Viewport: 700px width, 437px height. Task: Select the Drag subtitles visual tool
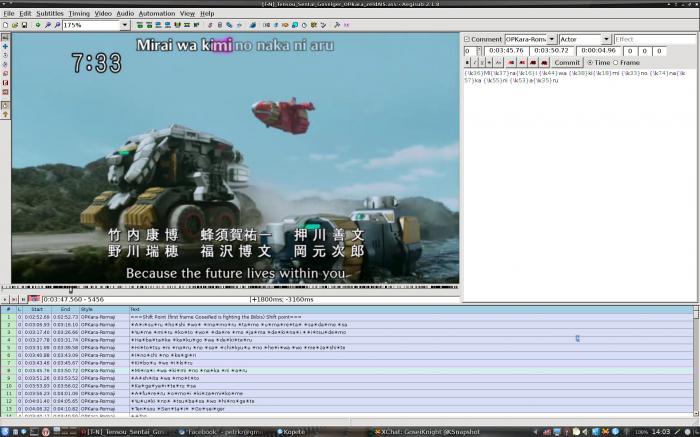(5, 46)
